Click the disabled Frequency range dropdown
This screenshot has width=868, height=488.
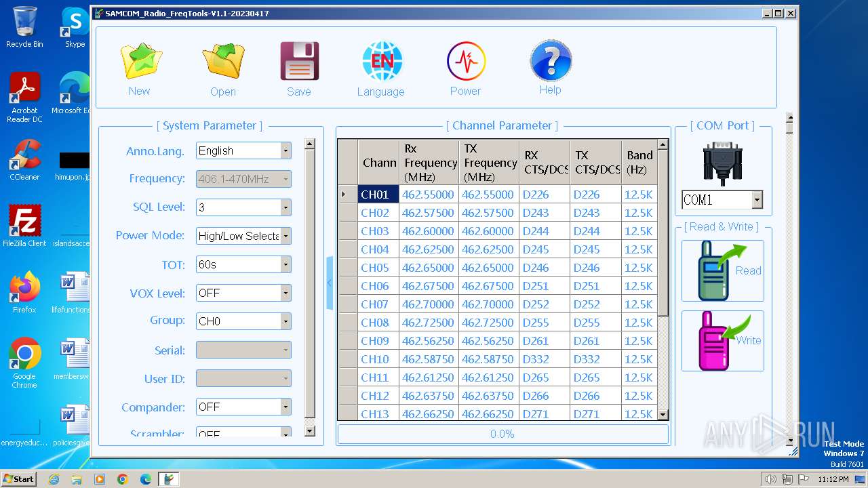pyautogui.click(x=243, y=179)
